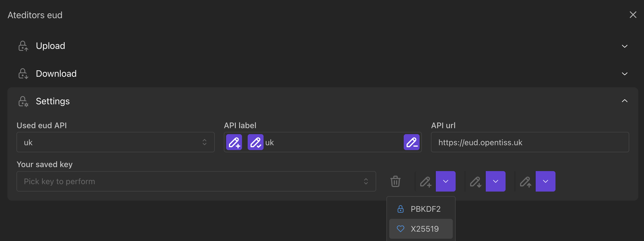Open the purple dropdown beside pen-up icon

[545, 181]
